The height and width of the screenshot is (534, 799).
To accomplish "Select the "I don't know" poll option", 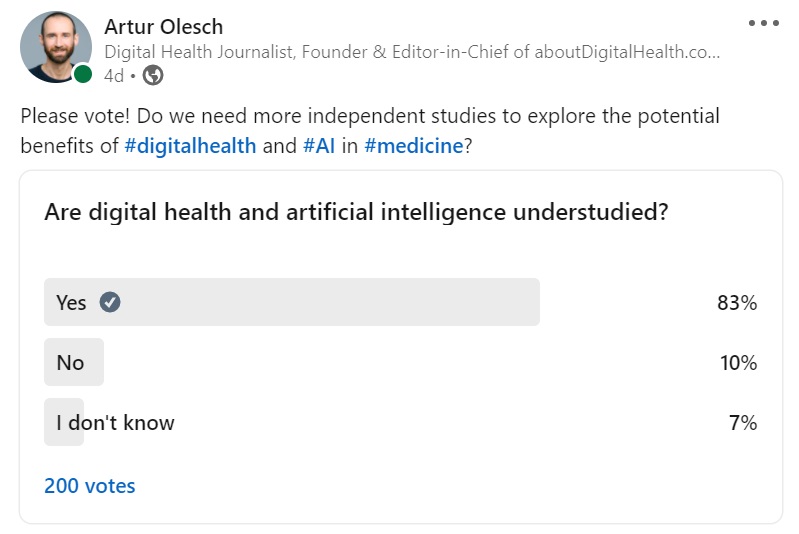I will (x=115, y=422).
